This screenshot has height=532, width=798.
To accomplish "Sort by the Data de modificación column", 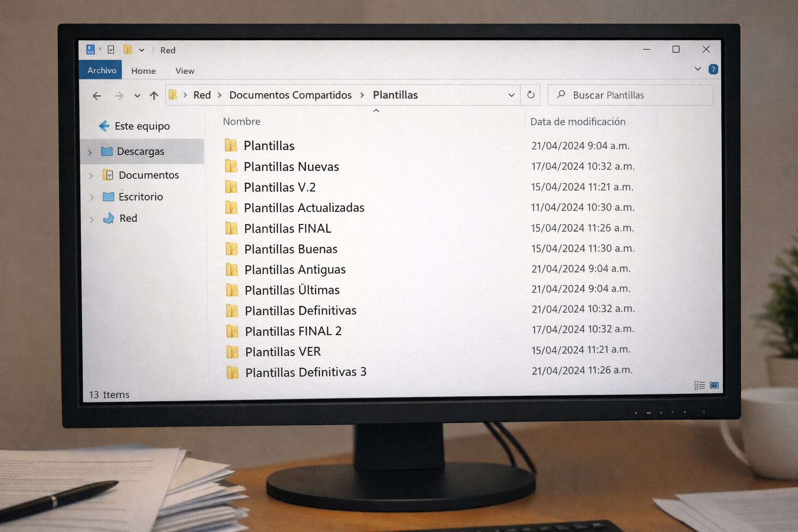I will [578, 122].
